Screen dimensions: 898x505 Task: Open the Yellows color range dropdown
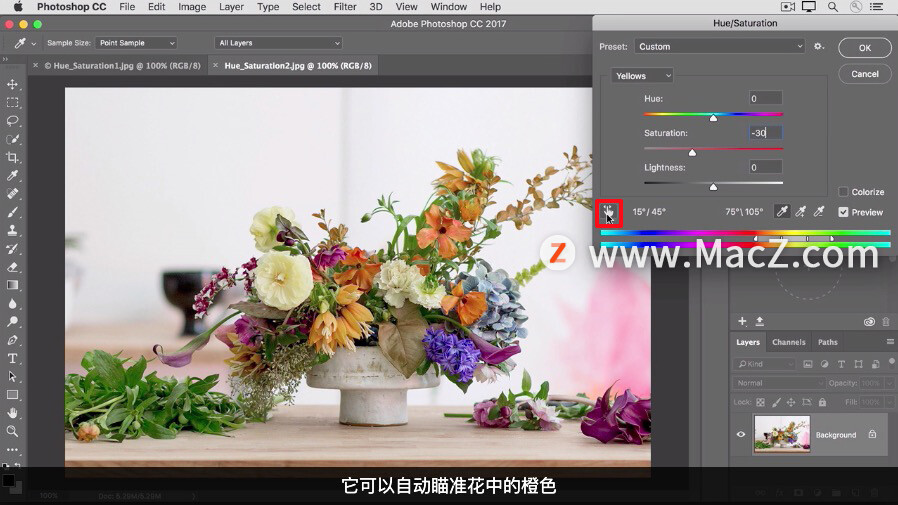[642, 76]
